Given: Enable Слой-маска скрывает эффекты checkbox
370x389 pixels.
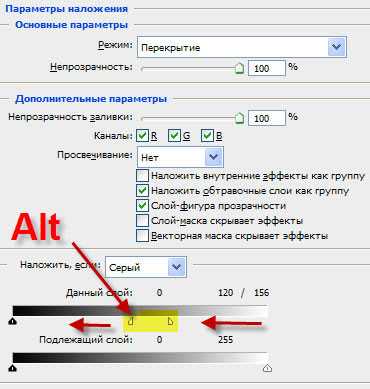Looking at the screenshot, I should pyautogui.click(x=142, y=221).
